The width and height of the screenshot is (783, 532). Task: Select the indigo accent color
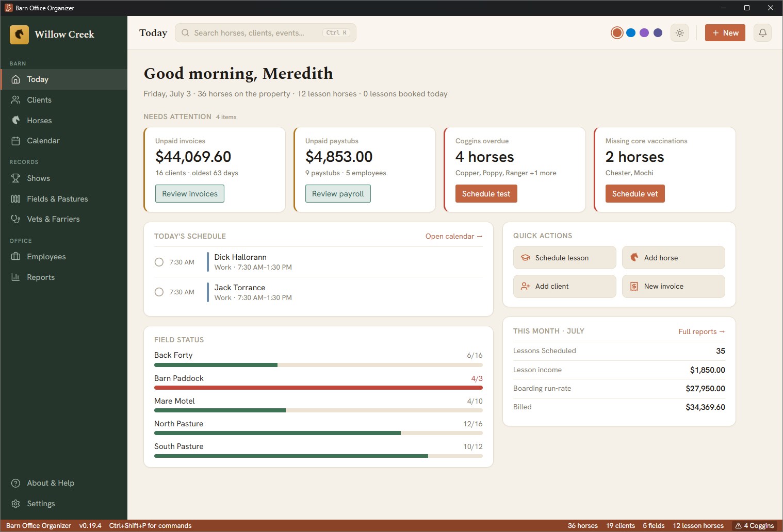658,33
